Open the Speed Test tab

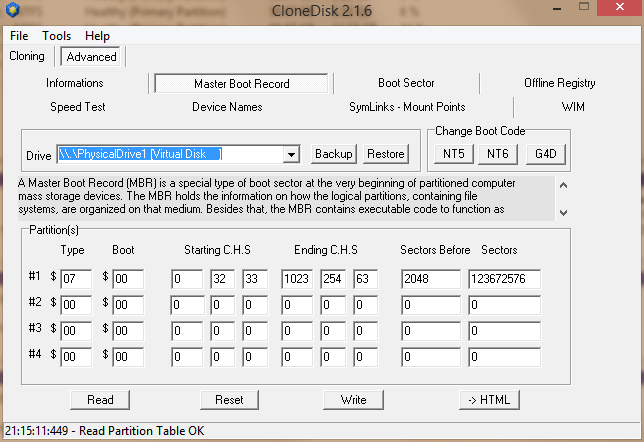(78, 107)
